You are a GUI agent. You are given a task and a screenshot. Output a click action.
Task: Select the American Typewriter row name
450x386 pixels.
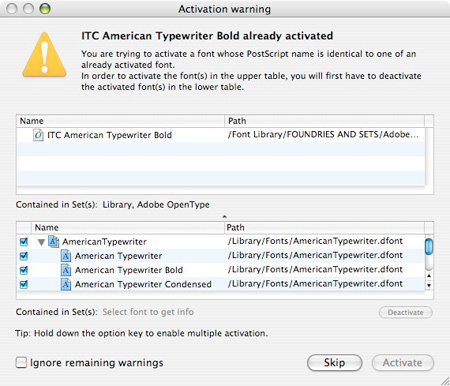(x=118, y=256)
